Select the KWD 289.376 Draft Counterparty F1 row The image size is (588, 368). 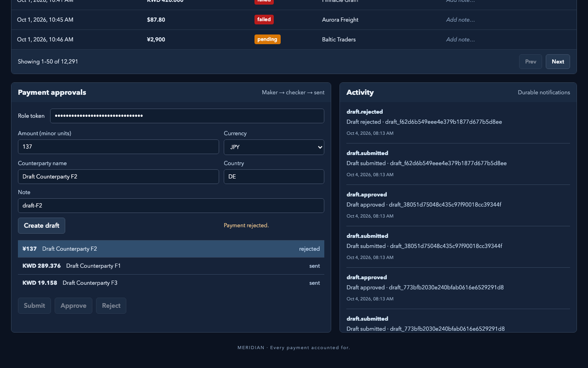coord(171,266)
